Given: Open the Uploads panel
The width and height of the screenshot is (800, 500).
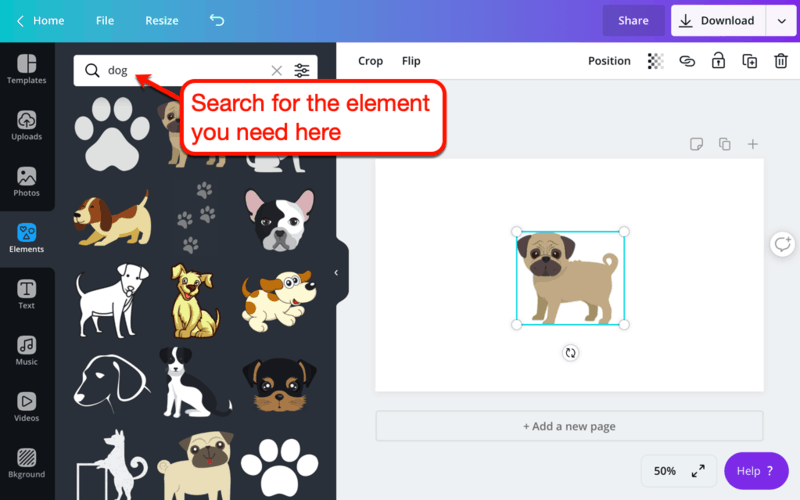Looking at the screenshot, I should click(x=27, y=126).
